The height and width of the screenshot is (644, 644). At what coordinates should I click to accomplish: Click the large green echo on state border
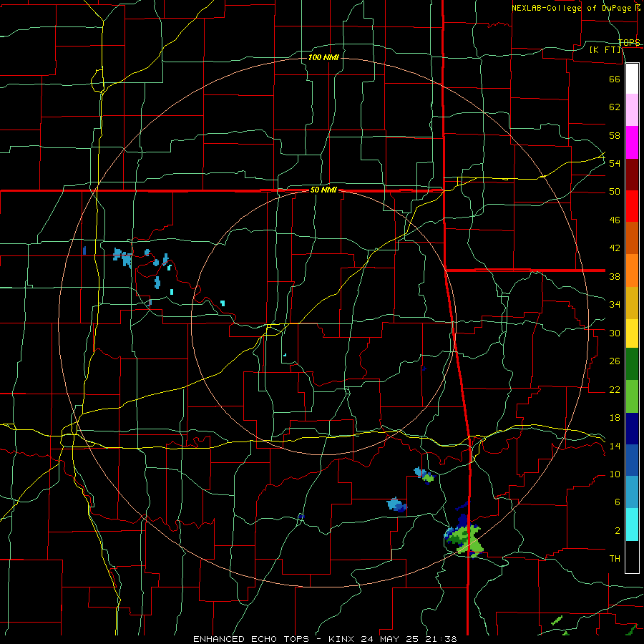coord(464,540)
